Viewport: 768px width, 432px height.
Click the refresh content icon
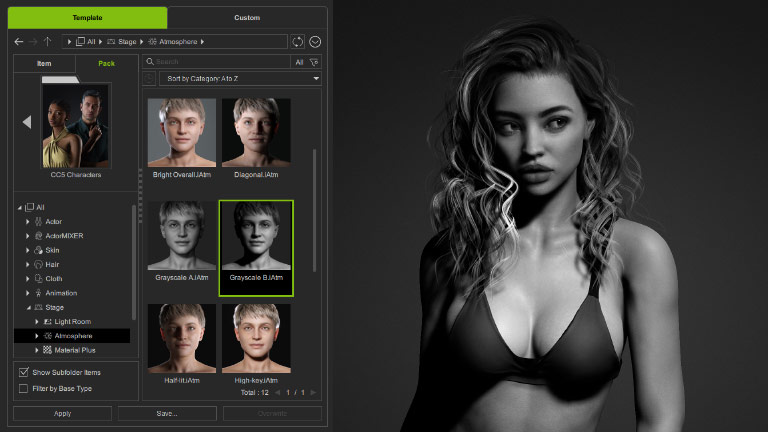tap(298, 42)
